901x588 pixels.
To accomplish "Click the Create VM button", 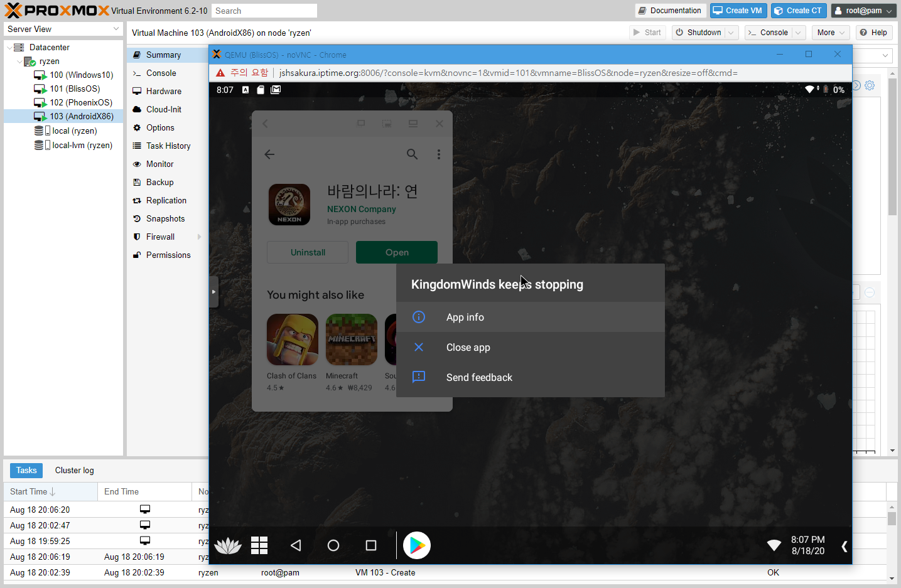I will tap(738, 11).
